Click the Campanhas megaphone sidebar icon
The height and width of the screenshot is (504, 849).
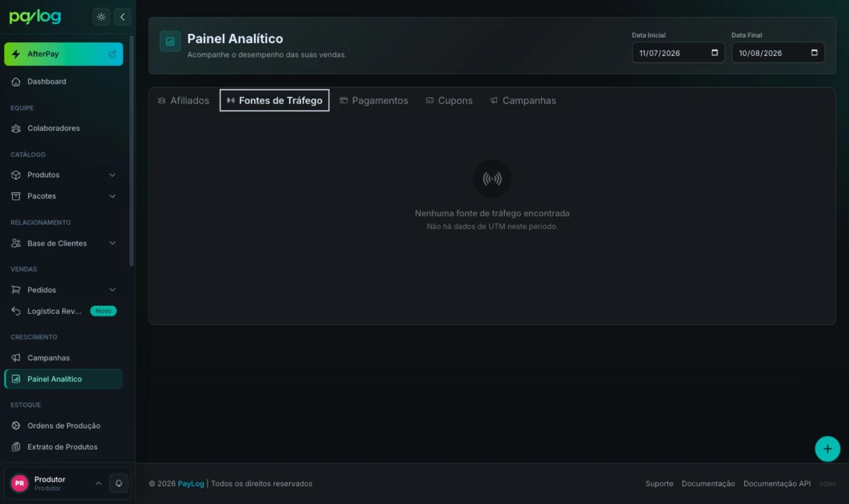(x=16, y=358)
